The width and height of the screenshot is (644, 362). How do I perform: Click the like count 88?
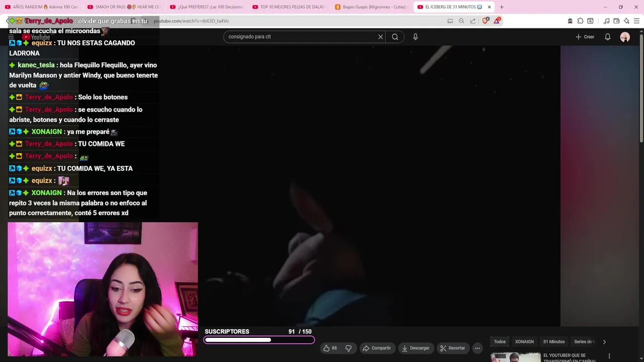334,348
